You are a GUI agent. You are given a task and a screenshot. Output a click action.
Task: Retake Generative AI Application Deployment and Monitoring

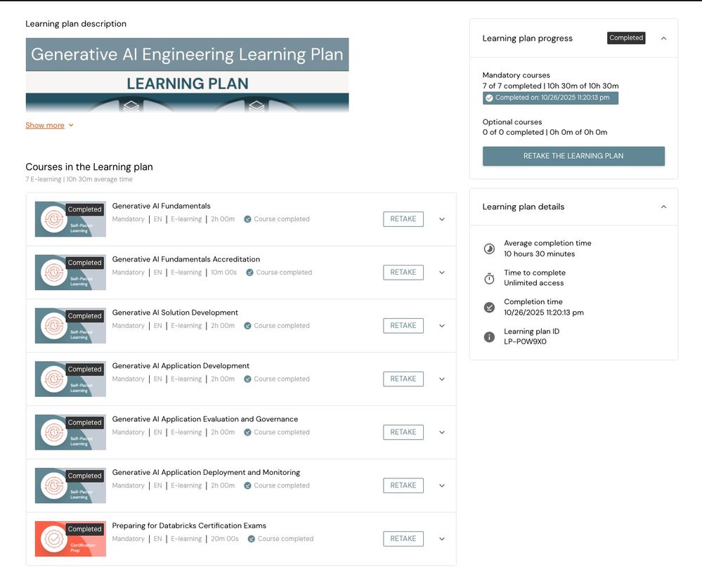pos(403,485)
